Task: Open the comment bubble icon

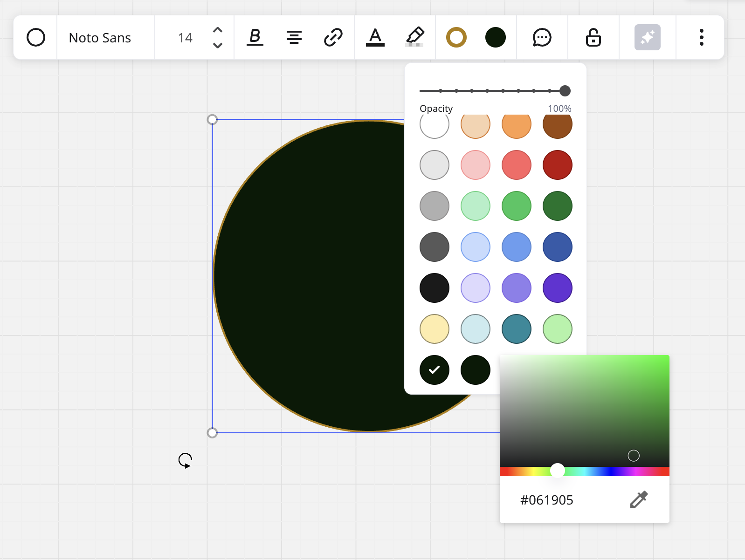Action: (542, 37)
